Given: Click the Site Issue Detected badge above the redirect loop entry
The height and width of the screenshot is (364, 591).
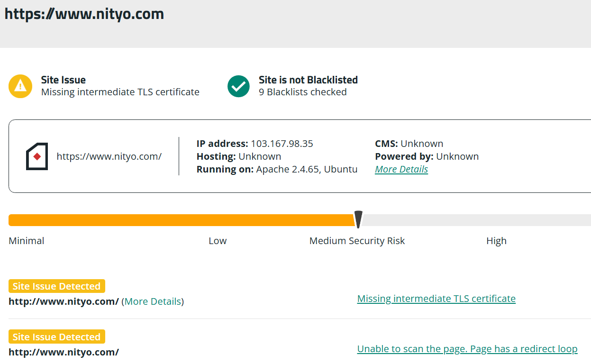Looking at the screenshot, I should pyautogui.click(x=56, y=337).
